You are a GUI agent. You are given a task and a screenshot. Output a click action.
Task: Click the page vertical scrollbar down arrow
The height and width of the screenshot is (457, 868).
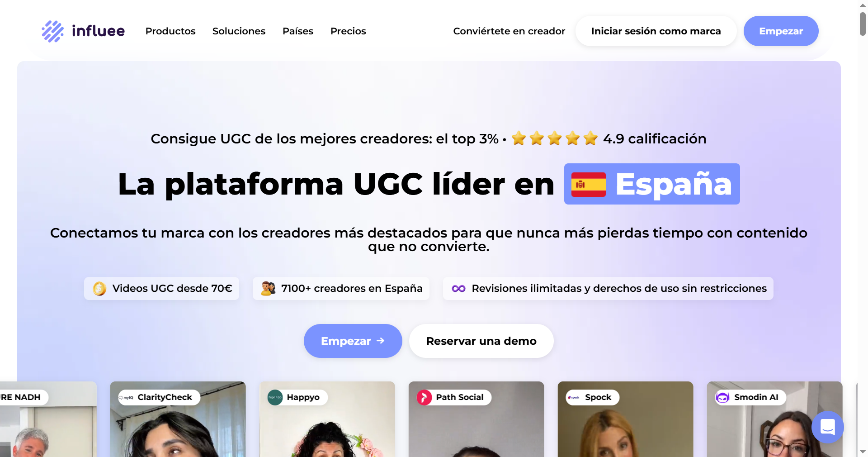point(863,451)
